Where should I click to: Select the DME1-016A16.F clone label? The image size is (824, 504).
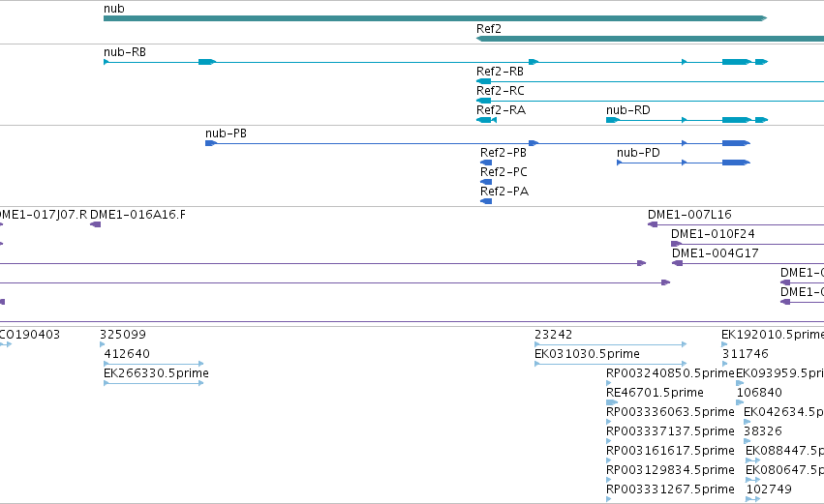137,215
